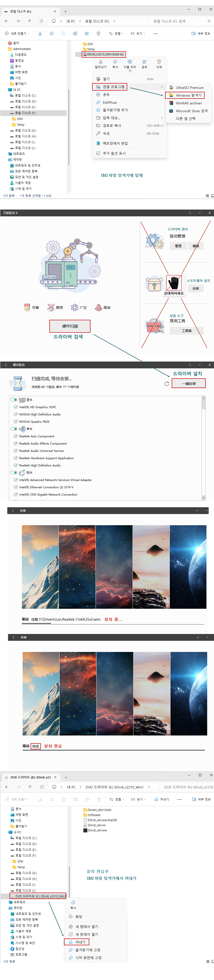Image resolution: width=214 pixels, height=980 pixels.
Task: Click the 삭제 trash icon in context menu
Action: point(159,62)
